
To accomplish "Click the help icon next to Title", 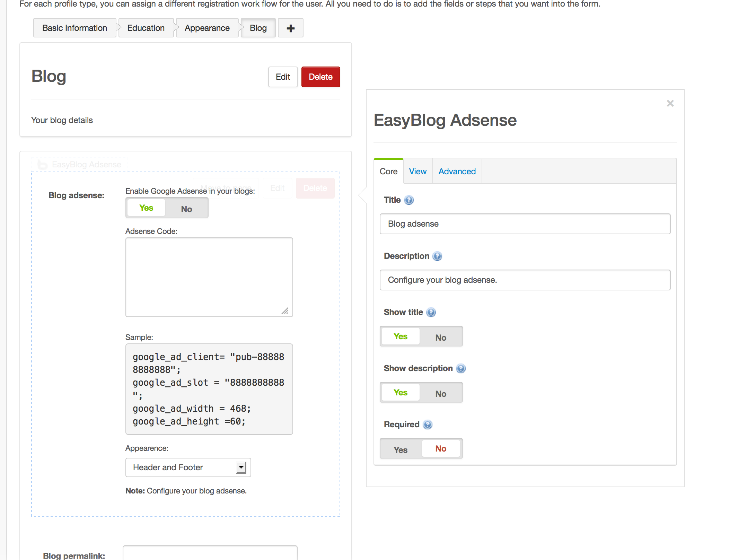I will click(409, 200).
